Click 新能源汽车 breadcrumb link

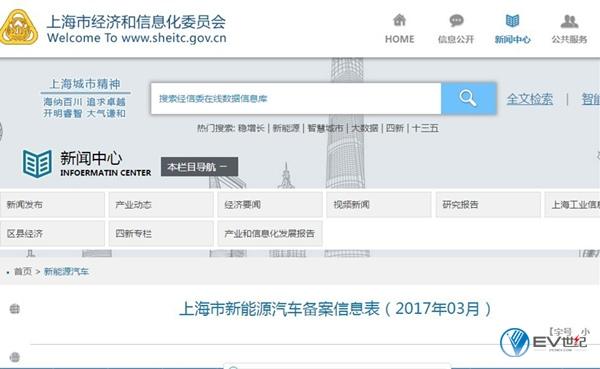coord(66,271)
